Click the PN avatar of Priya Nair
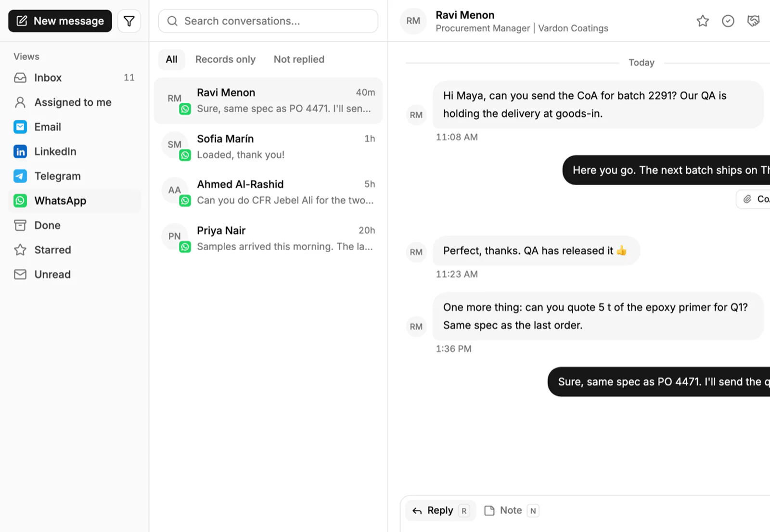 (174, 236)
